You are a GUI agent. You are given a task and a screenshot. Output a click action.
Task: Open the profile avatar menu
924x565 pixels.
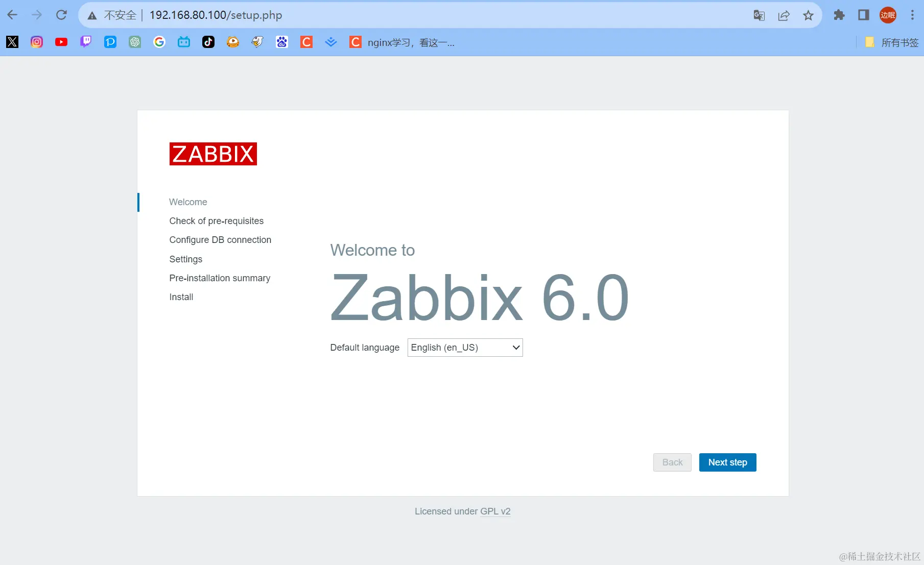tap(888, 15)
